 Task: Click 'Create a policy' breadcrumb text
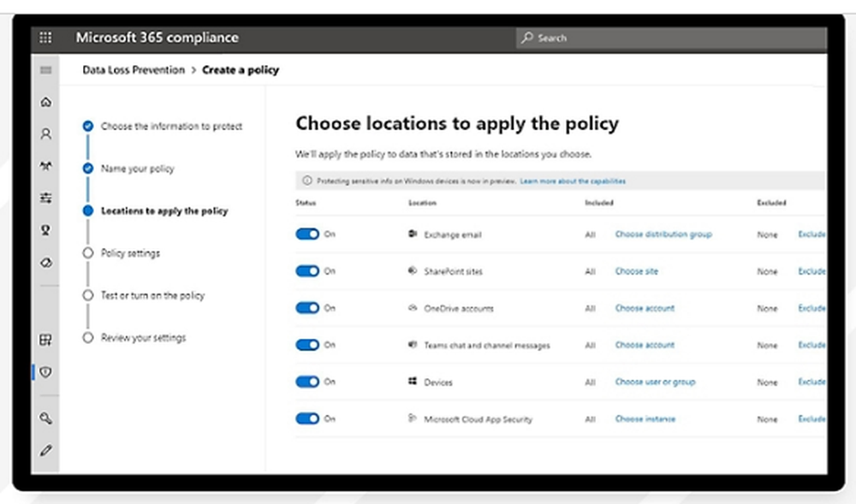coord(241,70)
